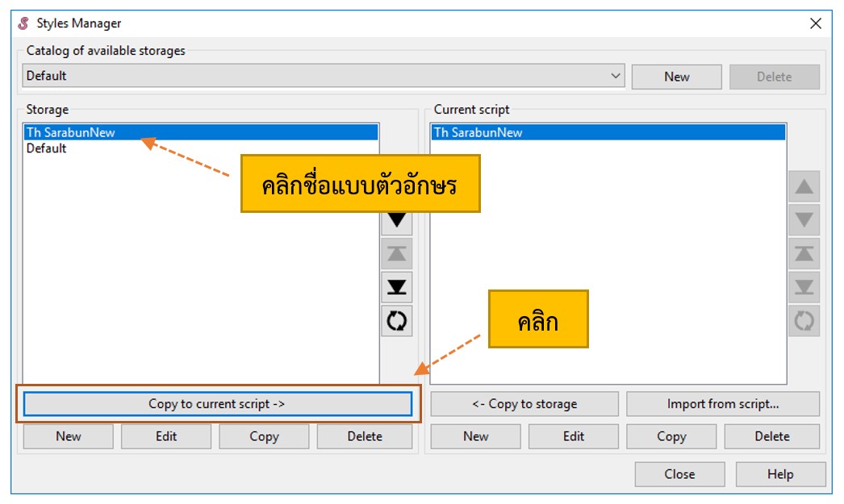This screenshot has height=504, width=844.
Task: Move storage style down with arrow icon
Action: (397, 220)
